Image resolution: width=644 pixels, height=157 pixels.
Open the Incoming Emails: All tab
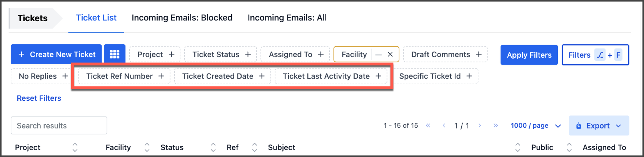point(287,18)
